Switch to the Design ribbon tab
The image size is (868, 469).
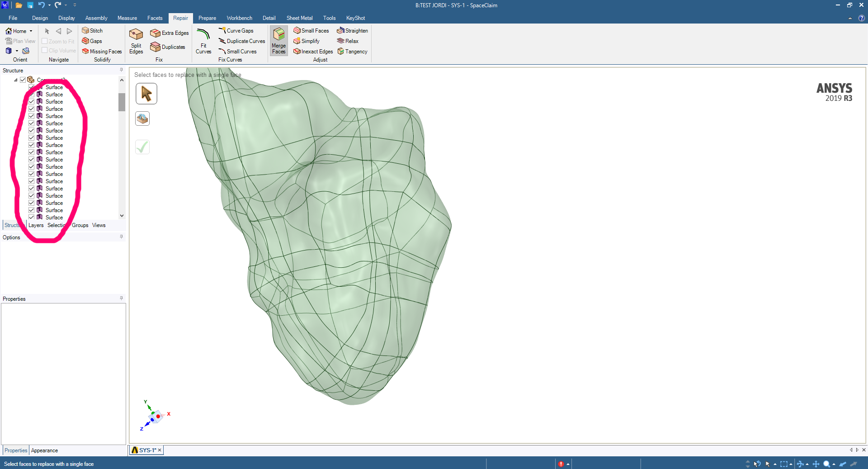(40, 18)
